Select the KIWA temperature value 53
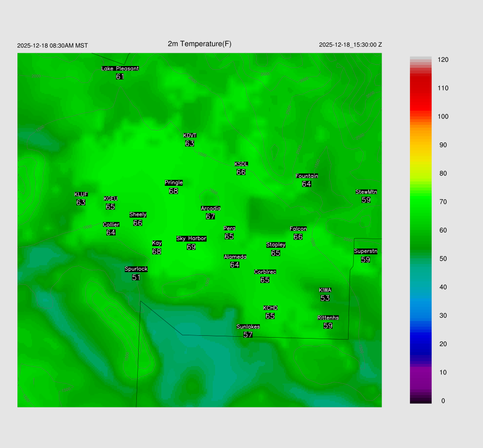This screenshot has width=483, height=448. (x=325, y=298)
